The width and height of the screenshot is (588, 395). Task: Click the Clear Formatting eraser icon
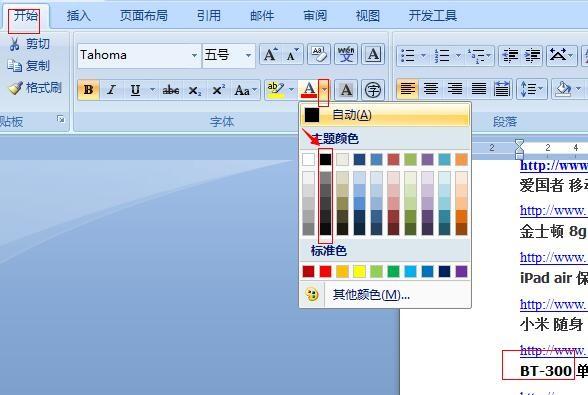319,55
